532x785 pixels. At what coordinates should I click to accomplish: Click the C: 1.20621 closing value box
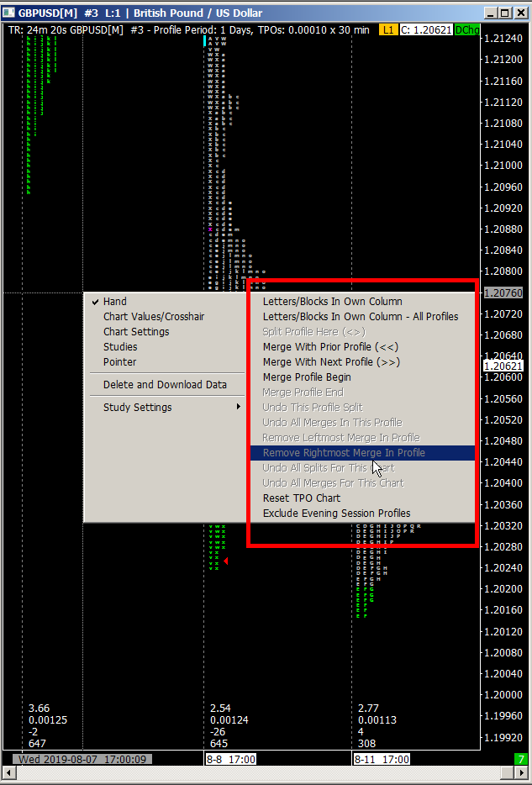pyautogui.click(x=426, y=30)
